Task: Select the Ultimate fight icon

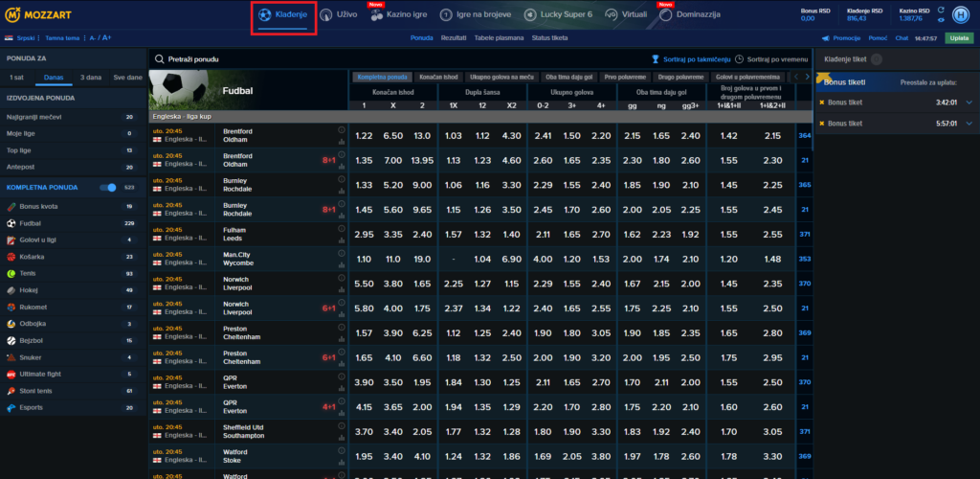Action: 11,374
